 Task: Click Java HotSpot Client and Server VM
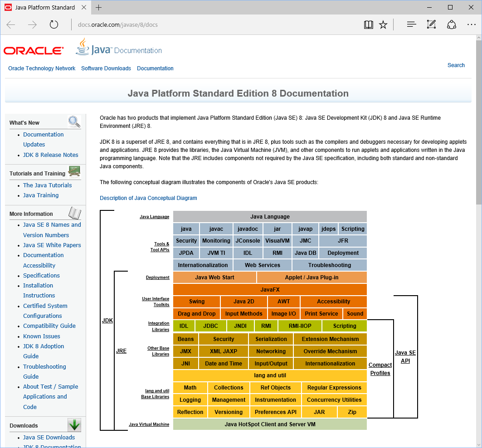270,424
